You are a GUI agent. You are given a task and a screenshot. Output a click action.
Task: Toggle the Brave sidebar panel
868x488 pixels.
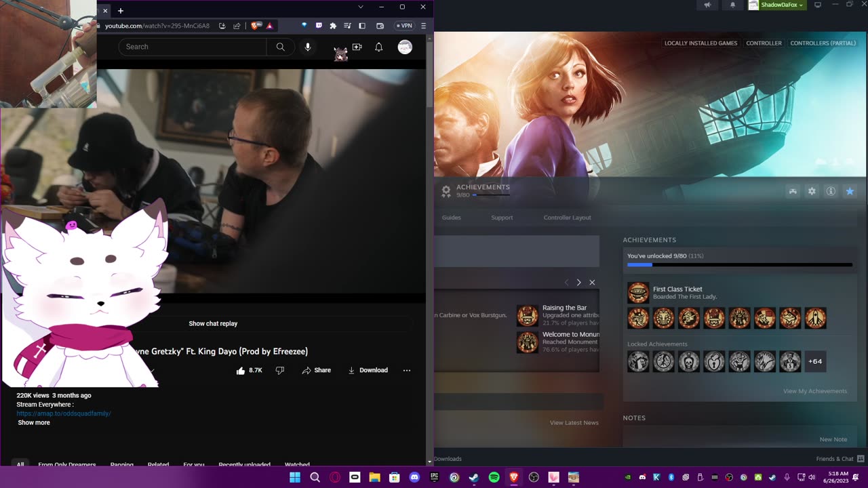click(x=362, y=26)
